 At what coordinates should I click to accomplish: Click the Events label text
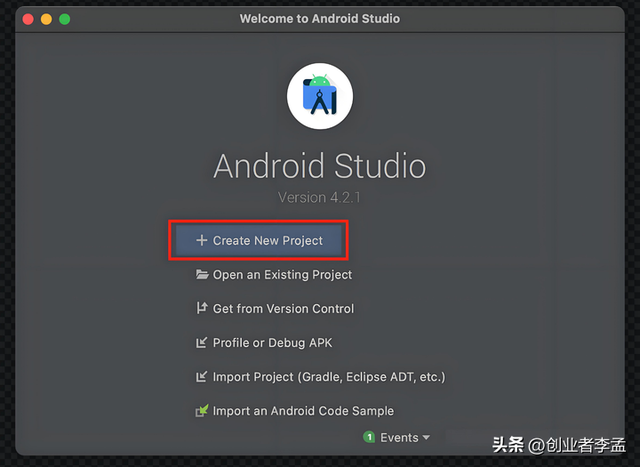point(399,438)
